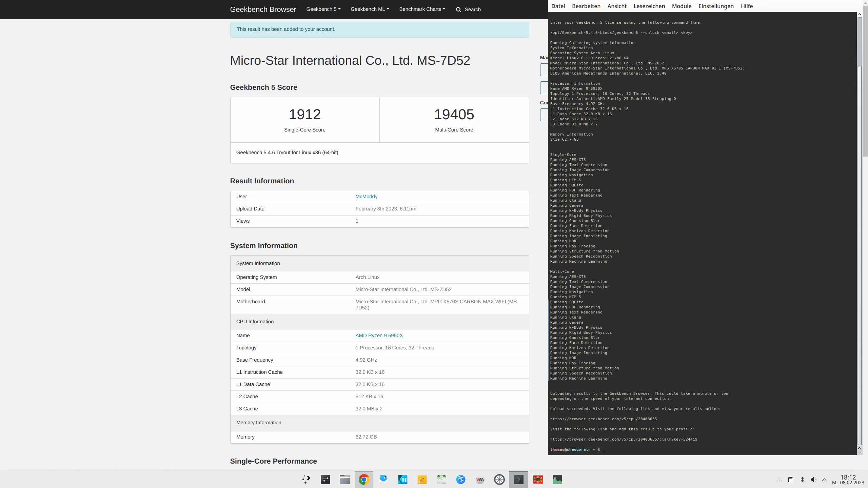Open the Einstellungen menu in Konsole

click(716, 6)
